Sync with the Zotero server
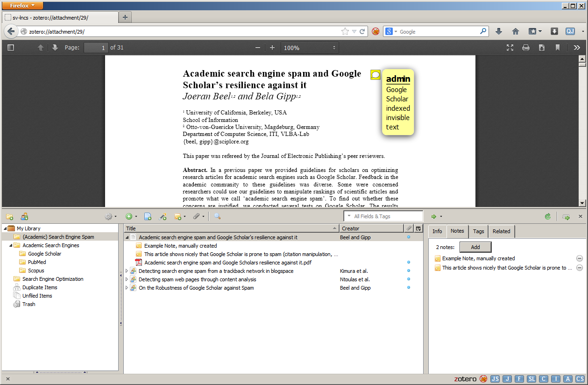The image size is (588, 385). (x=547, y=216)
